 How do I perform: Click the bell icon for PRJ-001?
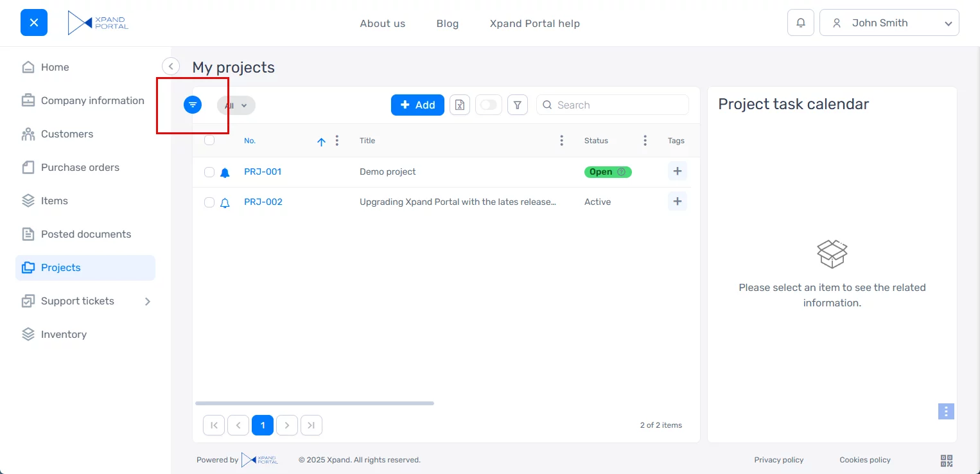tap(225, 172)
